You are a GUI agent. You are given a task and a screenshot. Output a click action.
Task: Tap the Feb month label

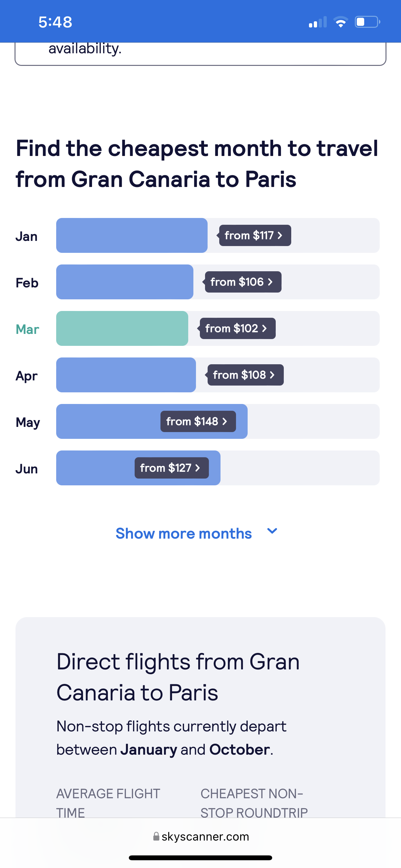pyautogui.click(x=27, y=283)
